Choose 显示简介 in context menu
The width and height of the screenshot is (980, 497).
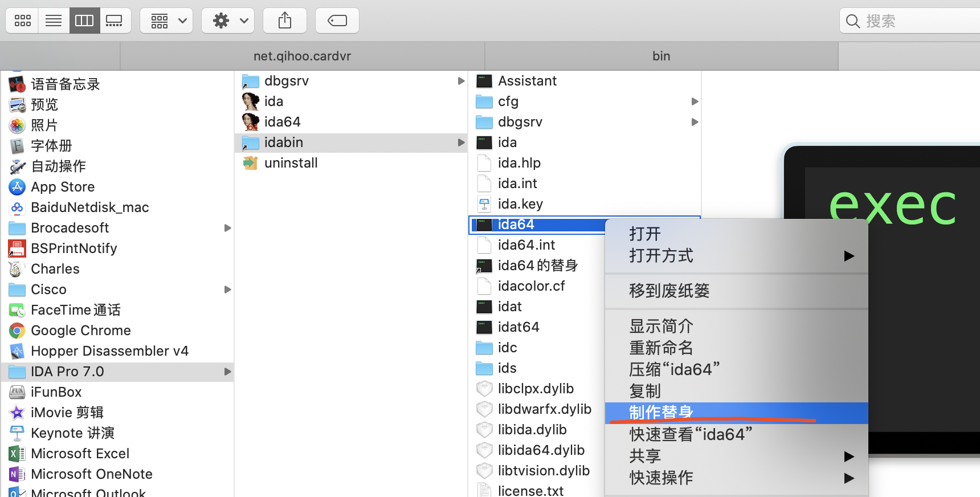(736, 326)
